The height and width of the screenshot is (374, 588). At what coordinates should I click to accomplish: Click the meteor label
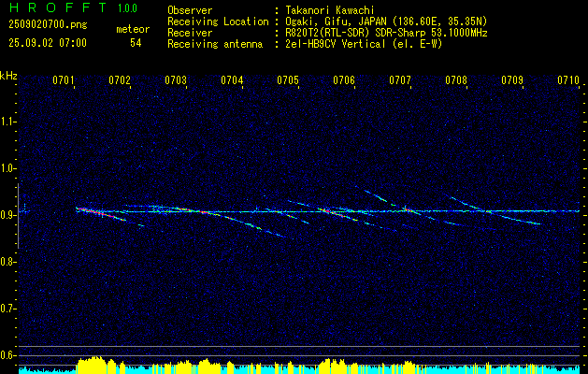tap(133, 29)
